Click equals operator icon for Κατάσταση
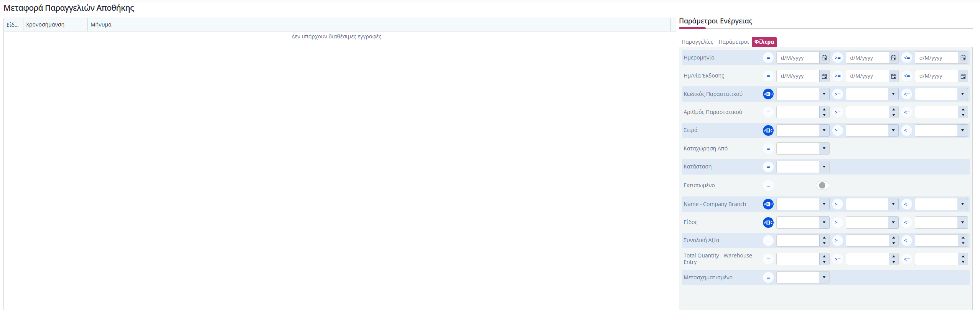The image size is (980, 310). pyautogui.click(x=768, y=167)
